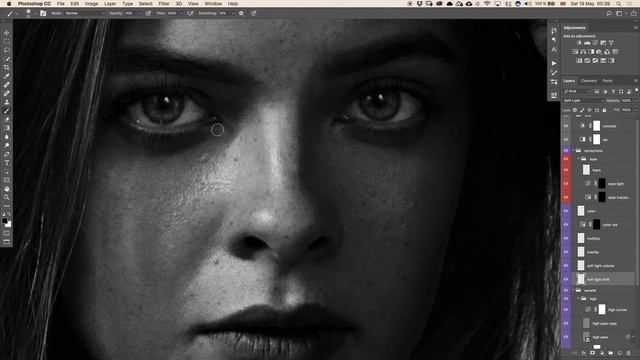Create a new layer
The width and height of the screenshot is (640, 360).
(620, 353)
